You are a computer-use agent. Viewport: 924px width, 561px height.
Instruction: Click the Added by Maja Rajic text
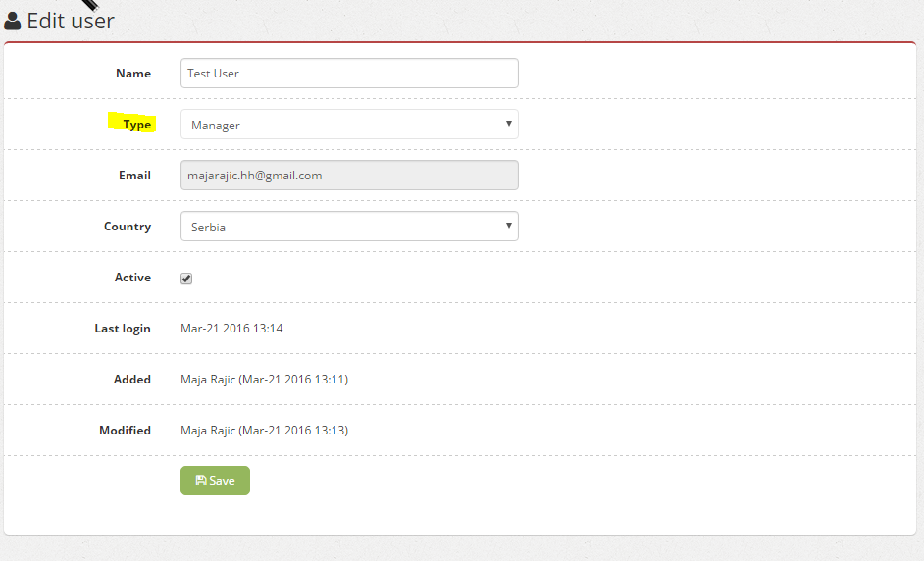pos(265,379)
